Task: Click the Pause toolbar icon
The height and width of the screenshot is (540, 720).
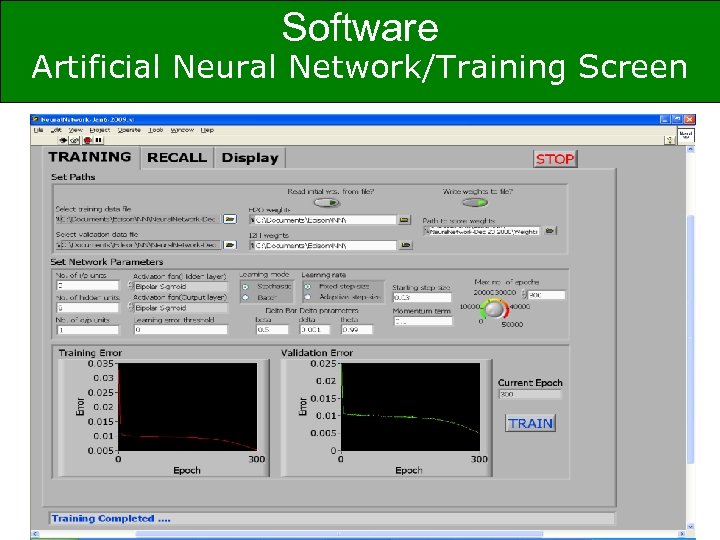Action: 98,140
